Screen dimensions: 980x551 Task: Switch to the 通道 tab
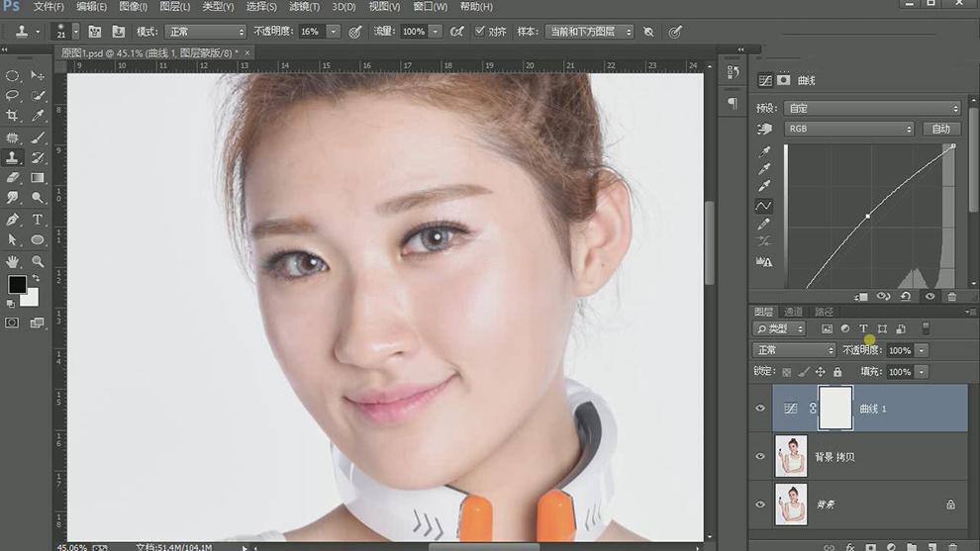[794, 312]
